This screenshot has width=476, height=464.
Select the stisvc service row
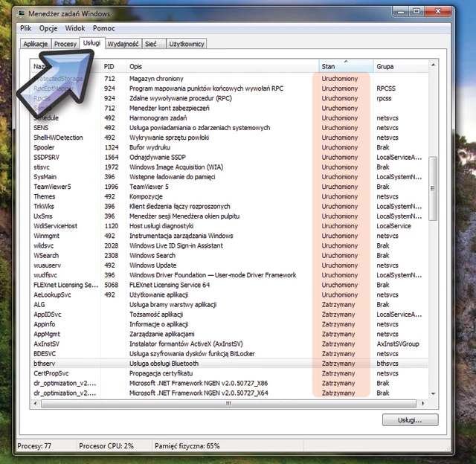point(229,167)
